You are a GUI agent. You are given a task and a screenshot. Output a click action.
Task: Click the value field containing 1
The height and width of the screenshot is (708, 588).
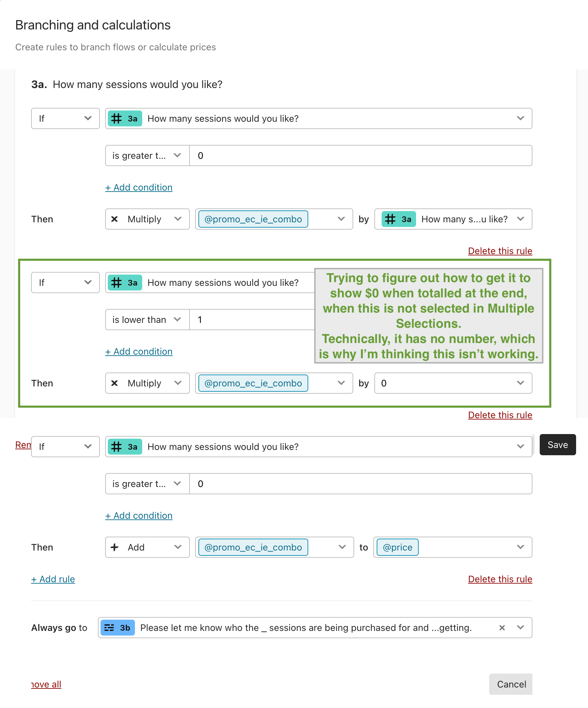[252, 320]
